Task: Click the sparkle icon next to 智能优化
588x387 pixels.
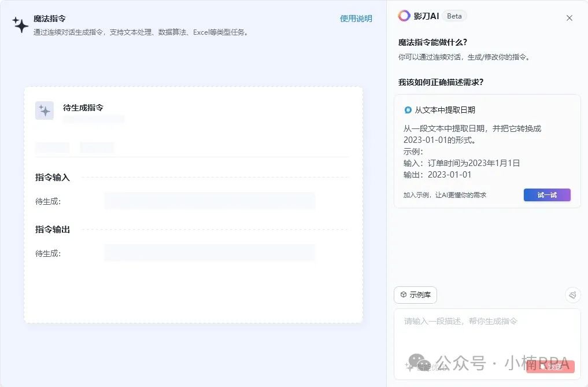Action: tap(409, 366)
